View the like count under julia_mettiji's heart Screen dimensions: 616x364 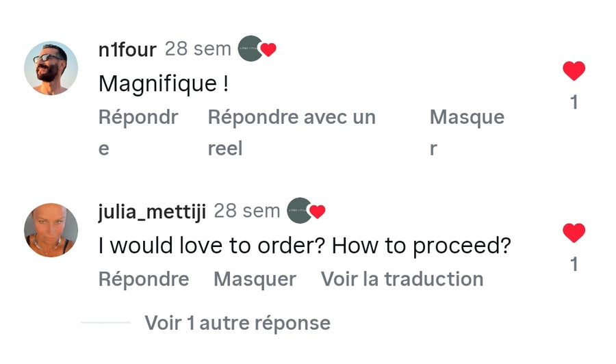tap(574, 264)
